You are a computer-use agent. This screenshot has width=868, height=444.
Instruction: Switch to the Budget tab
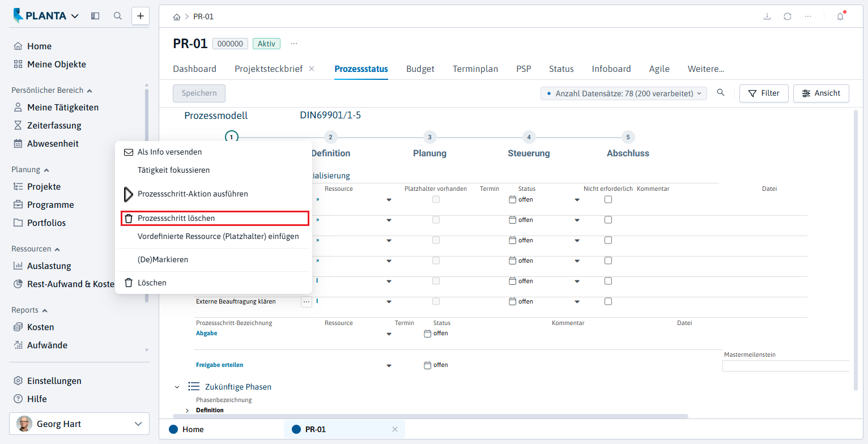[420, 69]
